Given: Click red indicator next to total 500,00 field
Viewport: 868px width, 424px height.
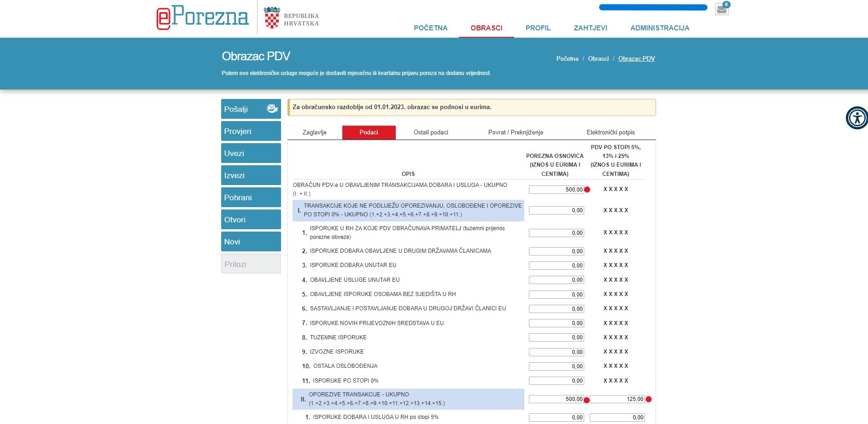Looking at the screenshot, I should tap(587, 190).
